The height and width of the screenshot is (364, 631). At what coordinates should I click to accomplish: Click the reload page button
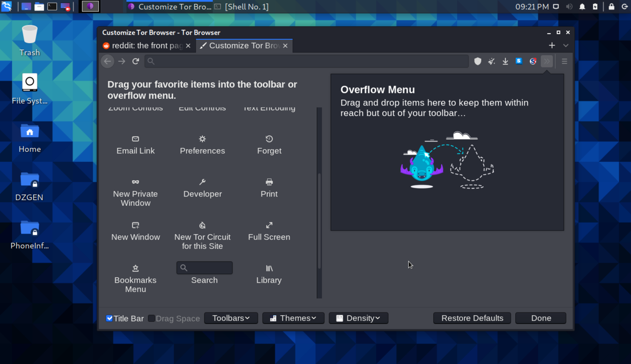136,61
